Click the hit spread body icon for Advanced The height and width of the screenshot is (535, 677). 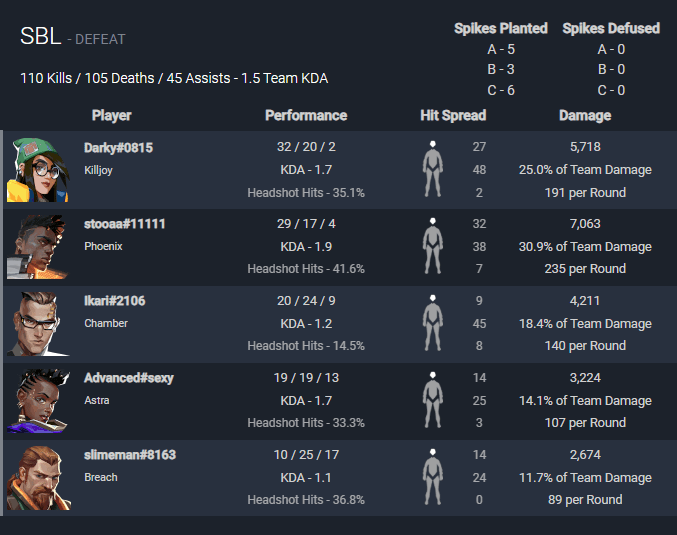pos(433,400)
